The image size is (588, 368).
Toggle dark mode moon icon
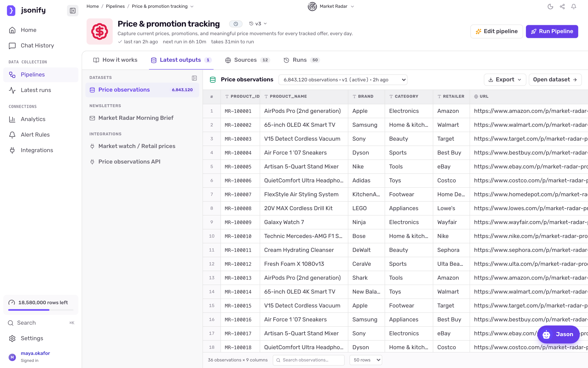pos(550,7)
